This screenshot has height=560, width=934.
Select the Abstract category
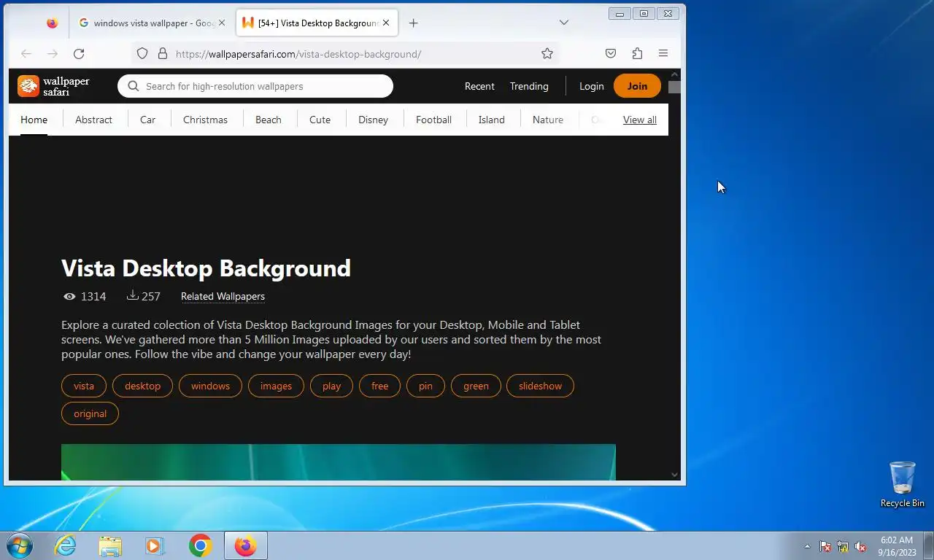click(93, 120)
